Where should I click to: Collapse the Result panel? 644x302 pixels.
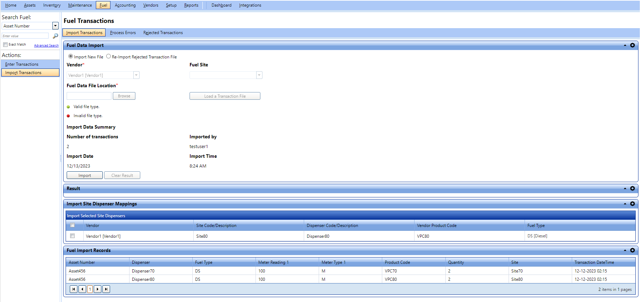point(625,188)
